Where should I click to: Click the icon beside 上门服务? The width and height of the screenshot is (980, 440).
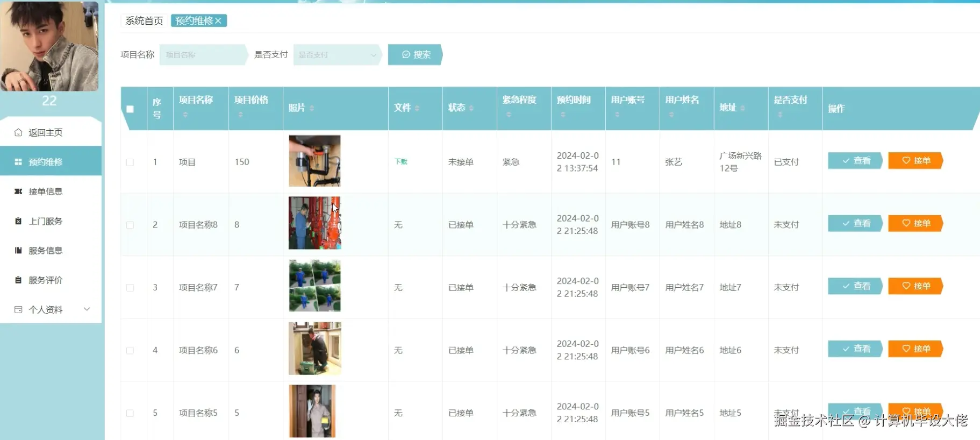click(18, 221)
